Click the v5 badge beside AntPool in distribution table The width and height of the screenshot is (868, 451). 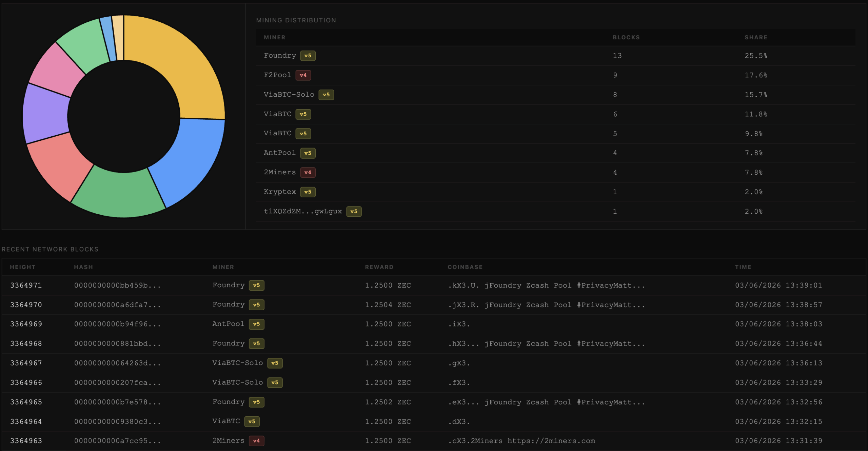coord(308,153)
